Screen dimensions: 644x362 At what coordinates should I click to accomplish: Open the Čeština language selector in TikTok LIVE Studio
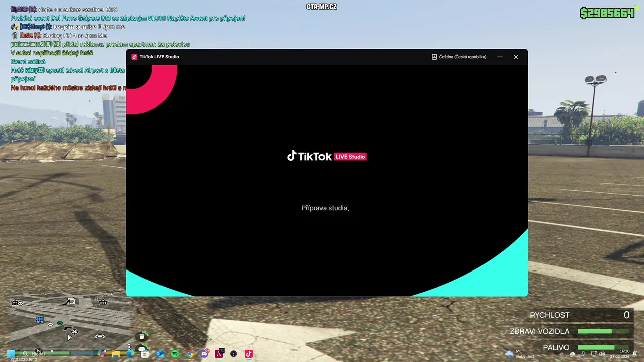pos(459,57)
